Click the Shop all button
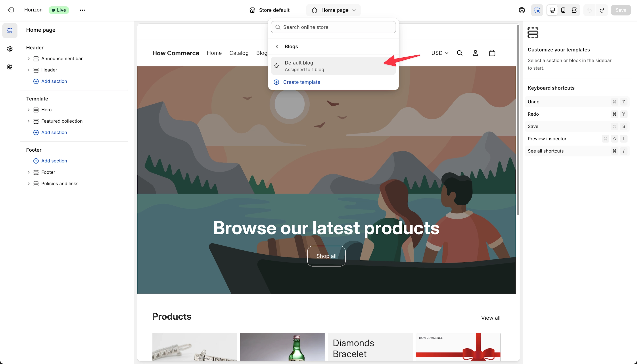The image size is (637, 364). pyautogui.click(x=326, y=256)
